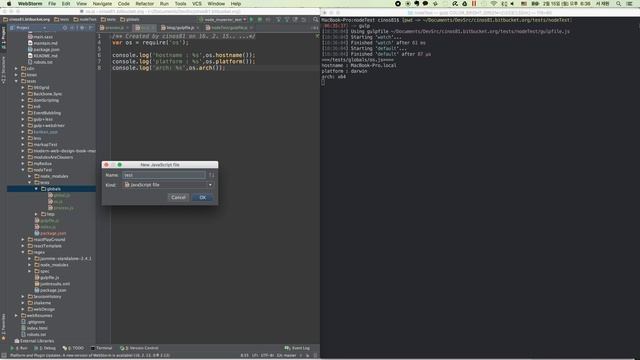The image size is (640, 360).
Task: Click the Run button in the WebStorm toolbar
Action: tap(251, 20)
